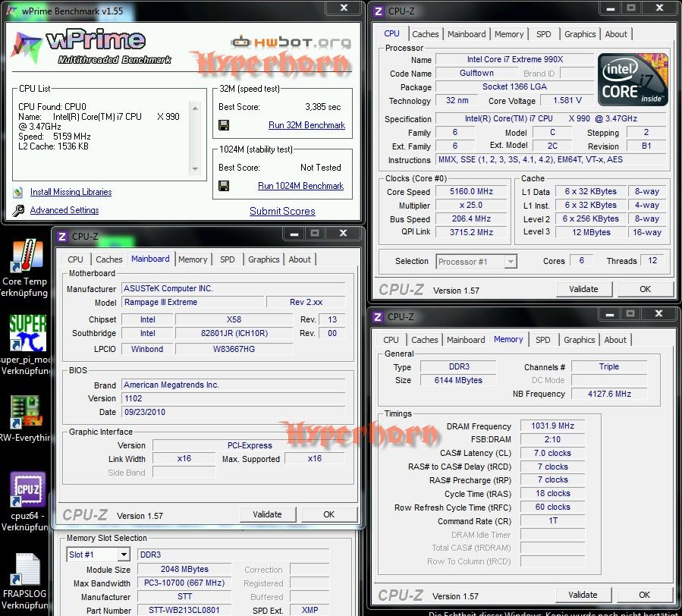This screenshot has height=616, width=682.
Task: Click the Run 1024M Benchmark link
Action: (300, 186)
